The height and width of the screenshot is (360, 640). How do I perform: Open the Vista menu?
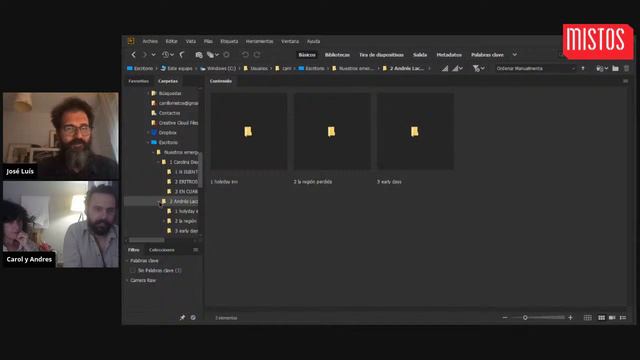coord(191,41)
